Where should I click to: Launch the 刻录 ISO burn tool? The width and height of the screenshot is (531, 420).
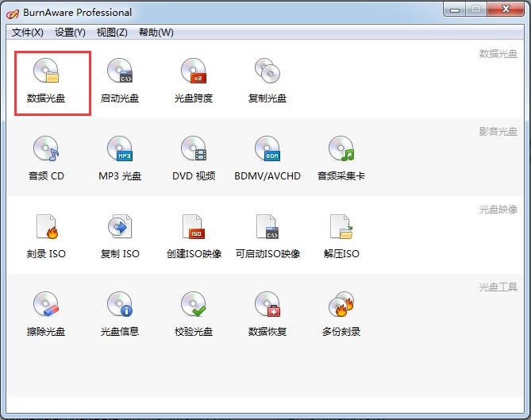coord(46,237)
